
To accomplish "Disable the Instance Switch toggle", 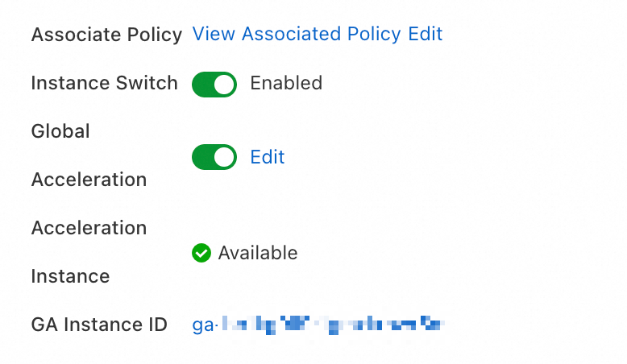I will pos(214,83).
